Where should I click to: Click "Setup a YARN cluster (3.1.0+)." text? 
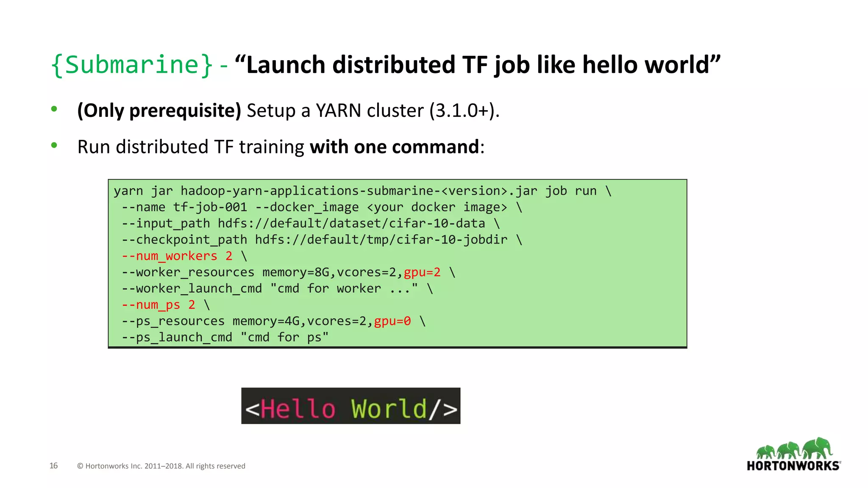[x=373, y=111]
